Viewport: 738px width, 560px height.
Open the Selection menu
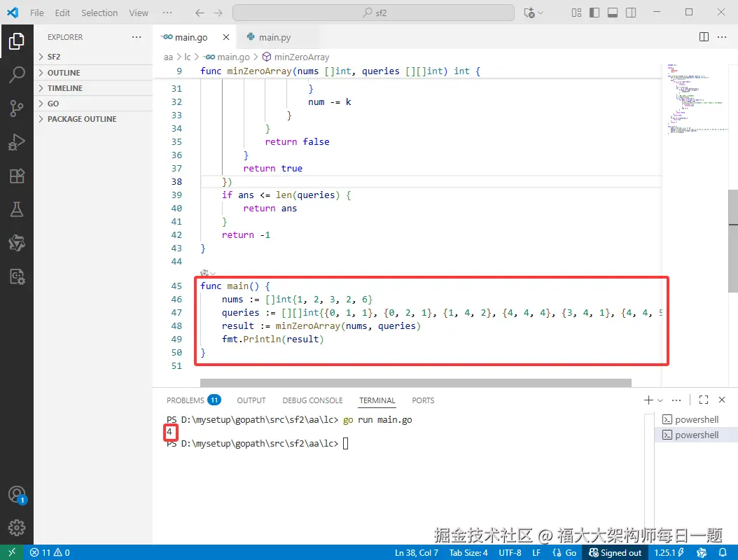pos(99,13)
